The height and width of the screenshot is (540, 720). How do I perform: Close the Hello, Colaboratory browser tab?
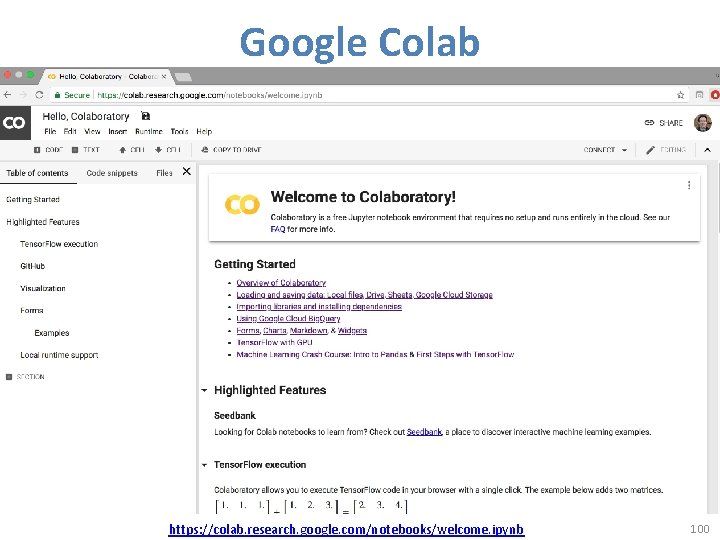pos(164,76)
